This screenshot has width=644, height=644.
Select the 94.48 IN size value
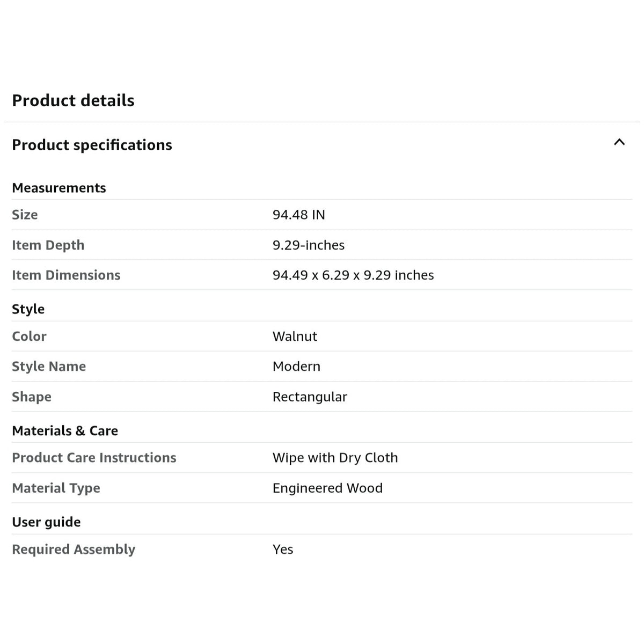click(298, 215)
